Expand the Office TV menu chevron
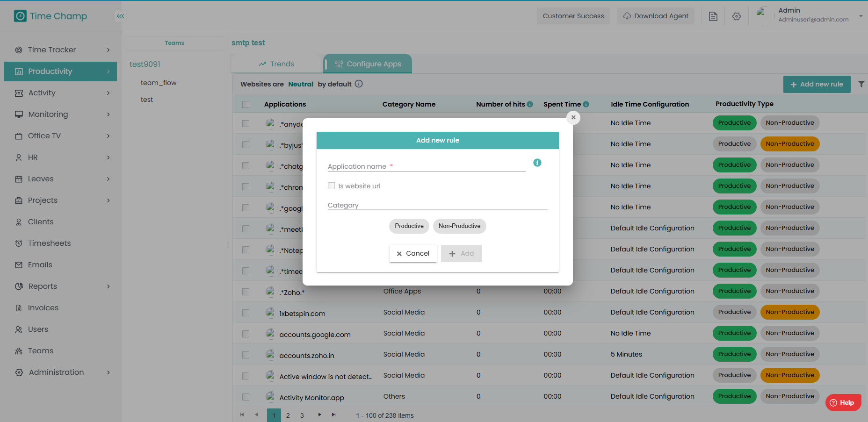The image size is (868, 422). tap(108, 136)
